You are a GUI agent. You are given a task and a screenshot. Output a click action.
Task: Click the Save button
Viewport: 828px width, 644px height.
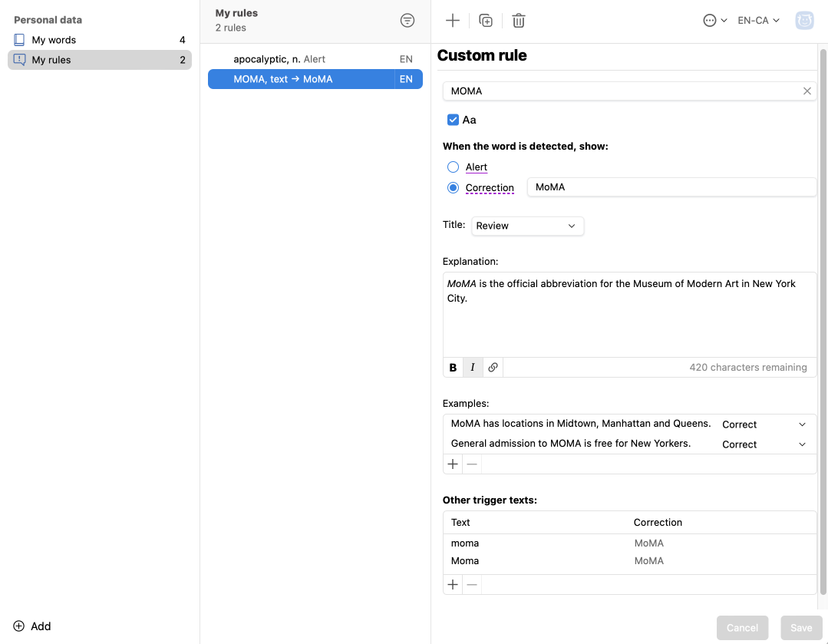click(801, 627)
